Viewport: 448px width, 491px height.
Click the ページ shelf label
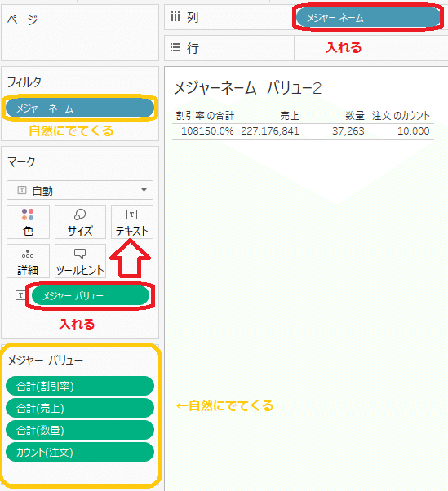pos(22,20)
